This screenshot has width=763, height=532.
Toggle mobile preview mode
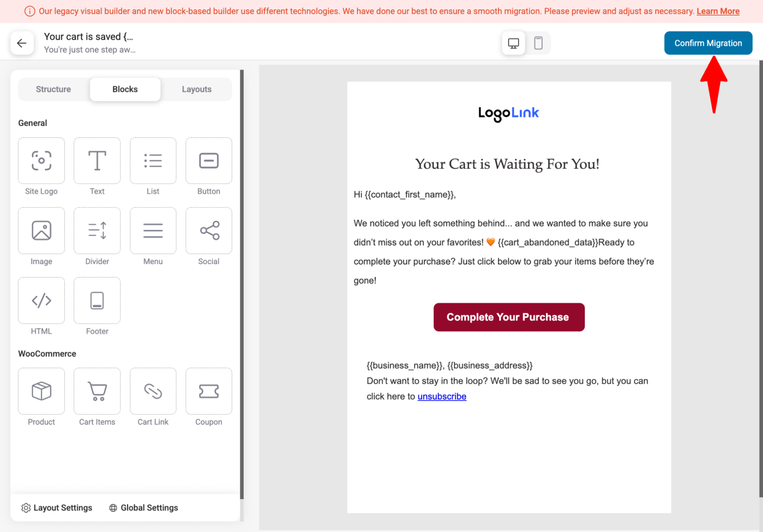click(538, 43)
